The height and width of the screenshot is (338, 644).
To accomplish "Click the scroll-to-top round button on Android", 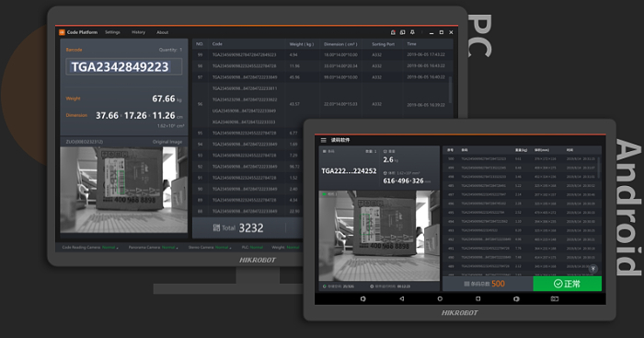I will click(593, 269).
